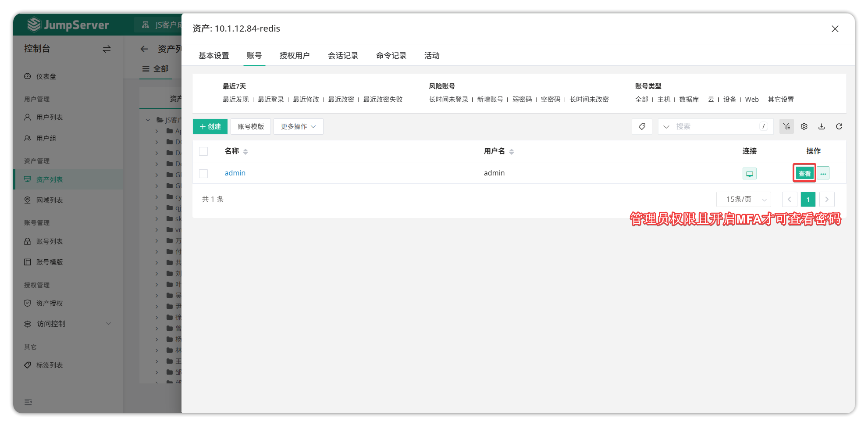Click the tag filter icon beside search

click(x=642, y=127)
